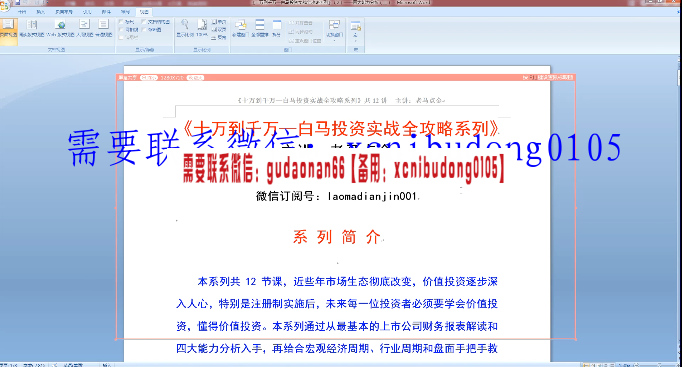Click the red title 《十万到千万—白马投资实战全攻略系列》
Image resolution: width=682 pixels, height=367 pixels.
click(x=341, y=129)
